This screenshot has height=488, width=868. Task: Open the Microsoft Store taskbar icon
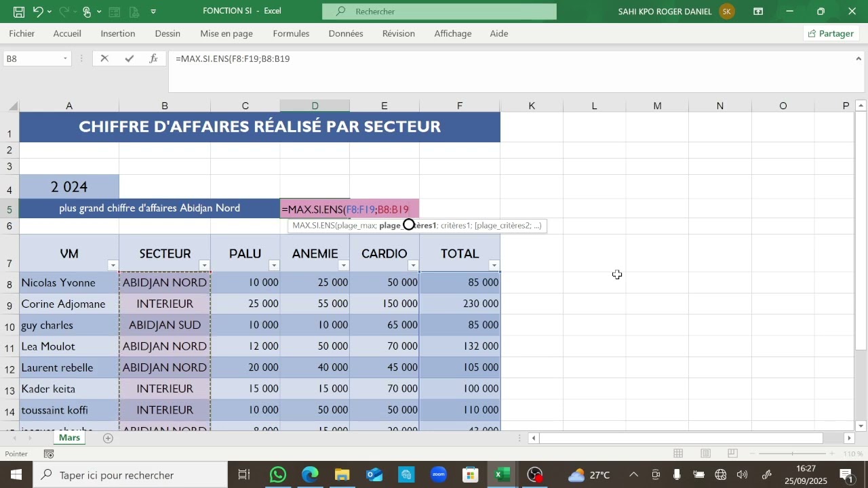(470, 475)
